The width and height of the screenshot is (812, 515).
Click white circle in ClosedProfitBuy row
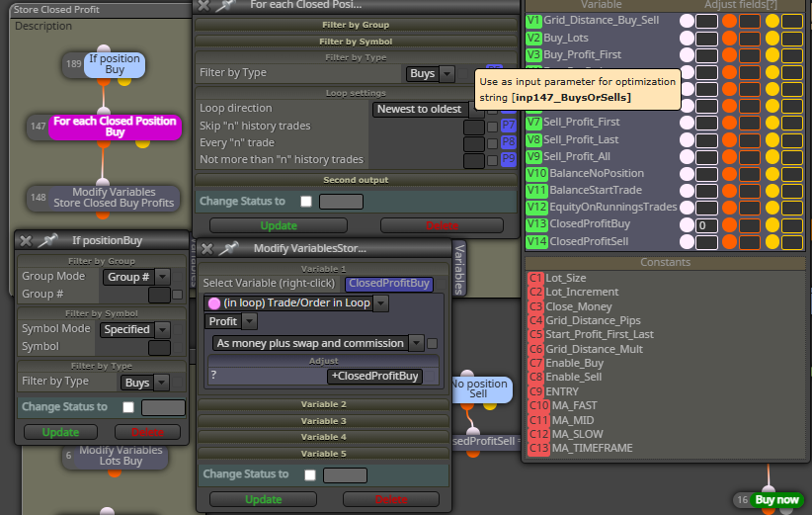point(687,224)
